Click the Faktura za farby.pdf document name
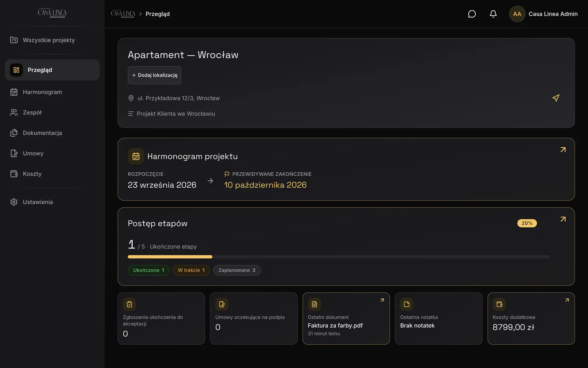Viewport: 588px width, 368px height. click(335, 325)
